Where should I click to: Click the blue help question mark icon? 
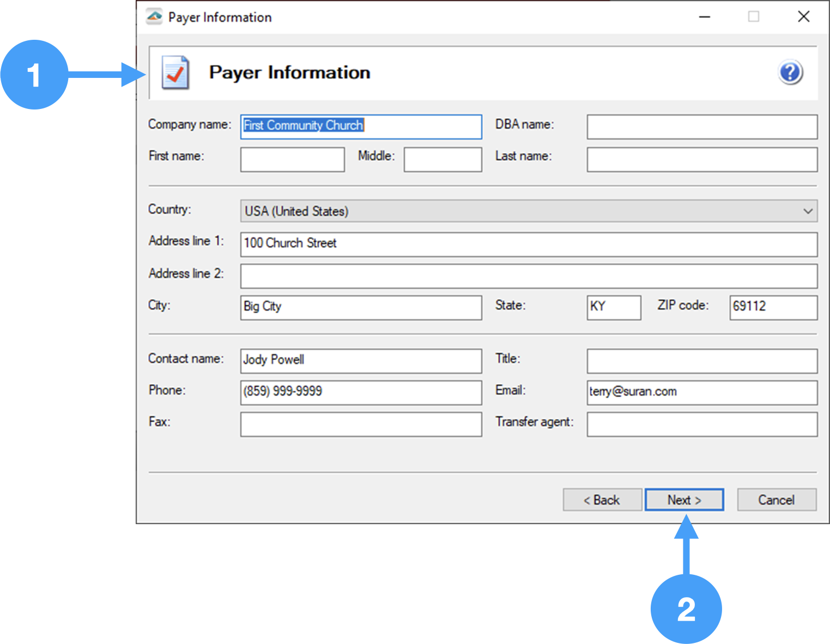(790, 72)
